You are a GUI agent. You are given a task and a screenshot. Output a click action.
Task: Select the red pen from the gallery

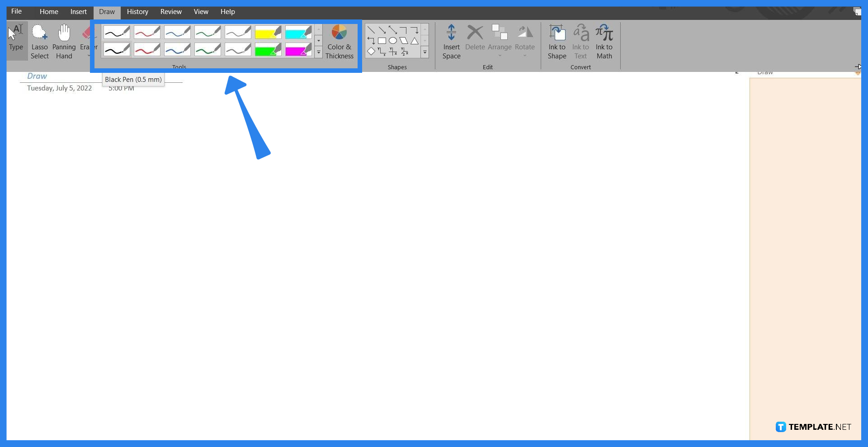point(146,32)
